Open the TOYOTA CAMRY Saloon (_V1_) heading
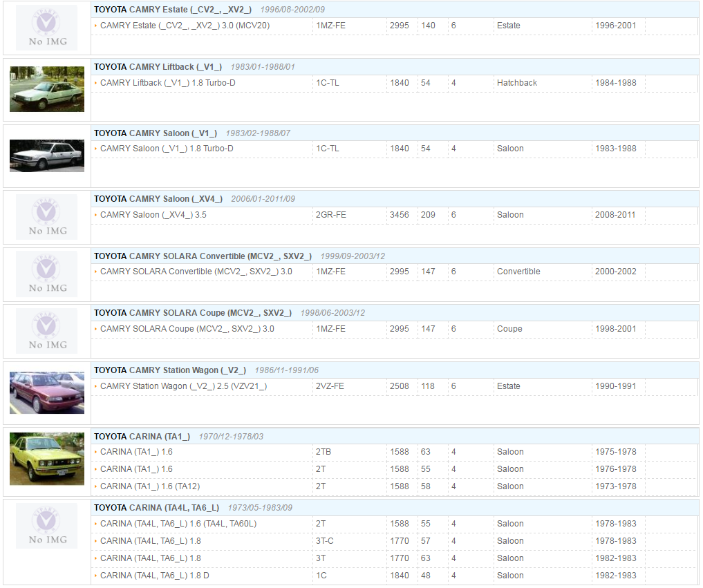Viewport: 703px width, 588px height. [x=155, y=133]
